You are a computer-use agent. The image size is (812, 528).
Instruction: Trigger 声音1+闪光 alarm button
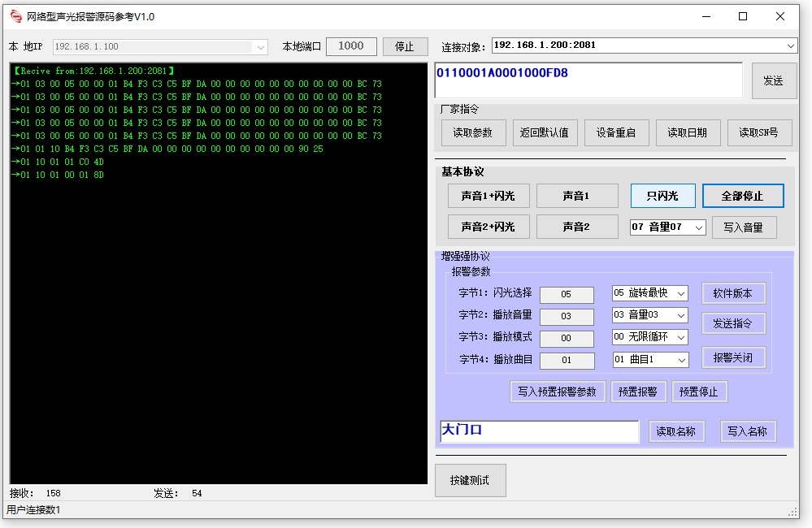(488, 196)
